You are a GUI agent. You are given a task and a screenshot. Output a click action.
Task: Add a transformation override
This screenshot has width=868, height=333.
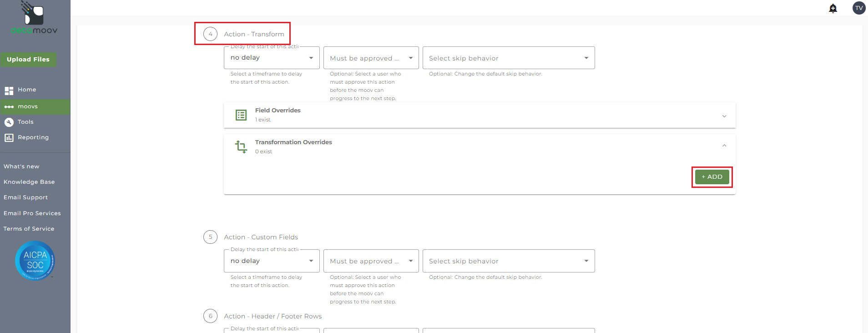click(x=712, y=177)
